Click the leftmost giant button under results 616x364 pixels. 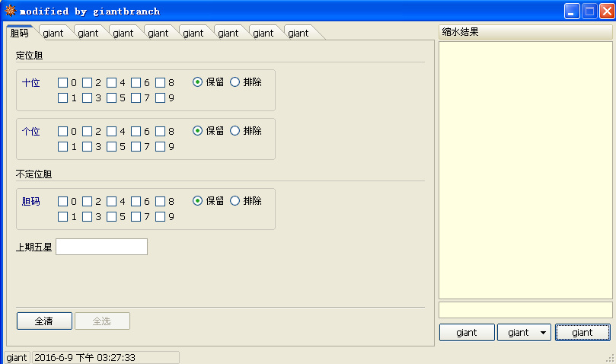click(467, 333)
